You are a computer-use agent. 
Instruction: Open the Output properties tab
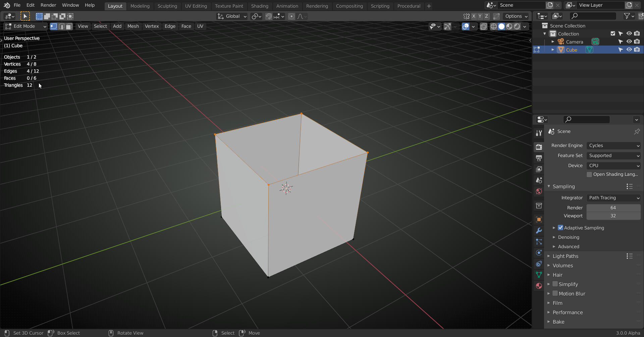[539, 158]
